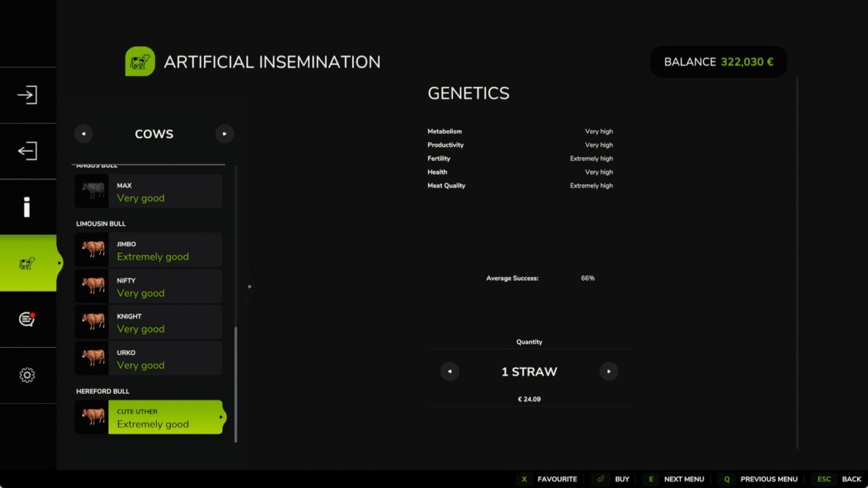Screen dimensions: 868x488
Task: Click Max's bull portrait thumbnail
Action: 92,190
